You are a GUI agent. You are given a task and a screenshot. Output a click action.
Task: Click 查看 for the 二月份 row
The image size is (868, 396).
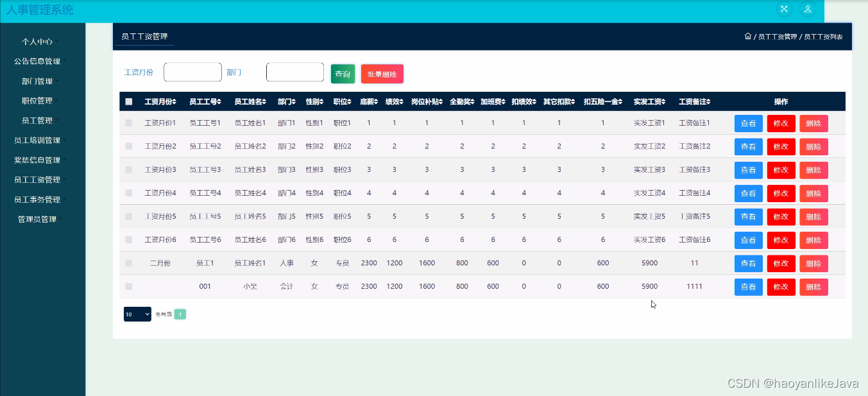pyautogui.click(x=748, y=263)
